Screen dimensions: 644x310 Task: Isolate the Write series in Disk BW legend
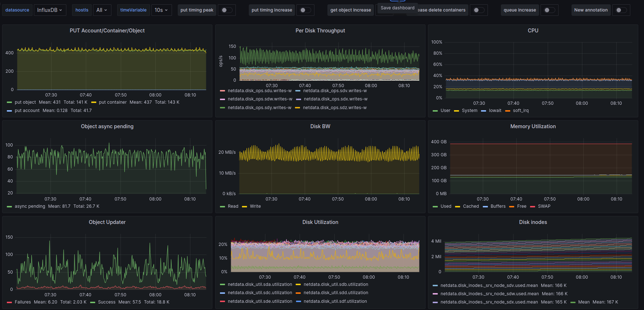[255, 206]
